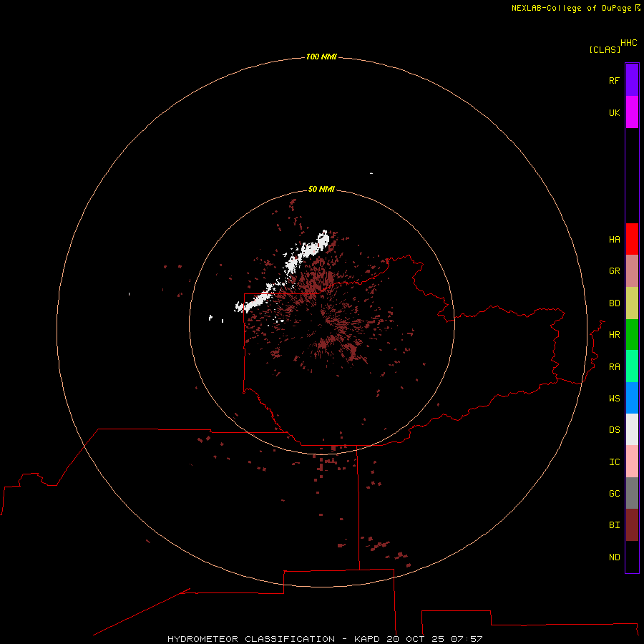This screenshot has height=644, width=644.
Task: Click the RA legend label
Action: [x=614, y=367]
